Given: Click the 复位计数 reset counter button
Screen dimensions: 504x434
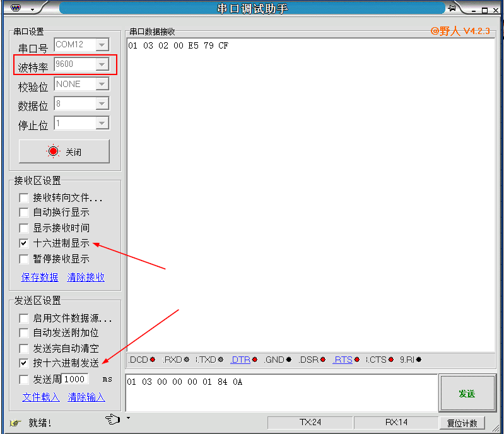Looking at the screenshot, I should pyautogui.click(x=462, y=423).
